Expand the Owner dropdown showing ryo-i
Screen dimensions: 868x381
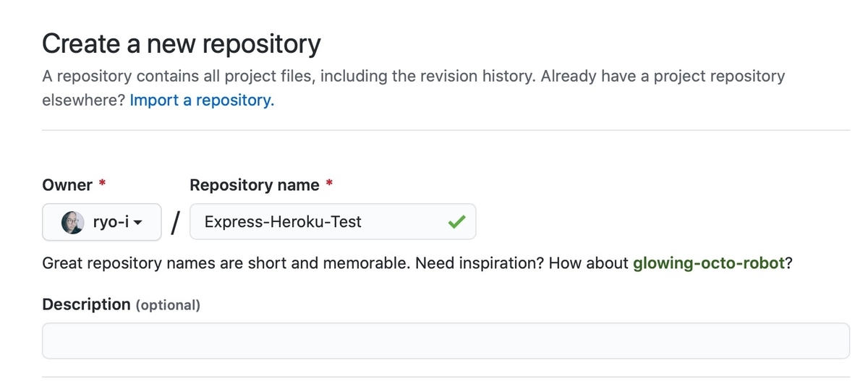point(102,222)
